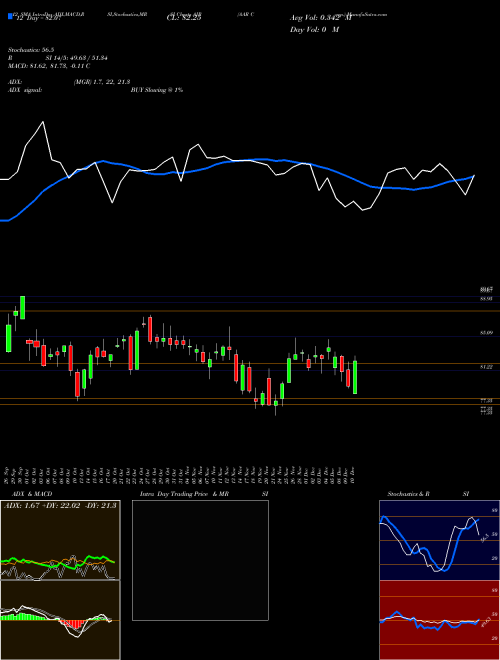Screen dimensions: 500x660
Task: Click the 'Avg Vol: 0.342 M' label
Action: pyautogui.click(x=320, y=18)
